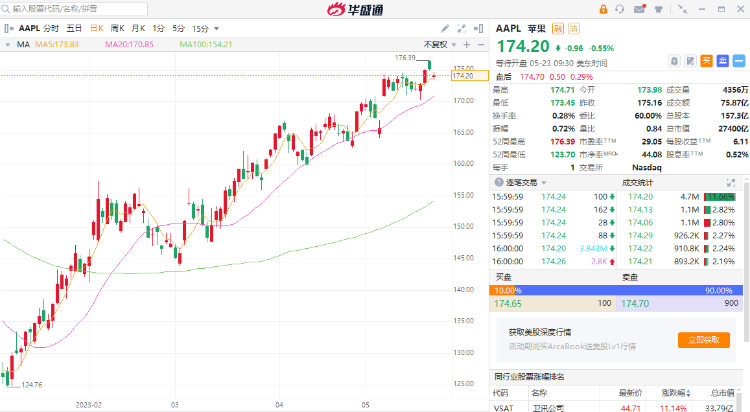Click MA5:173.83 indicator label

coord(57,45)
